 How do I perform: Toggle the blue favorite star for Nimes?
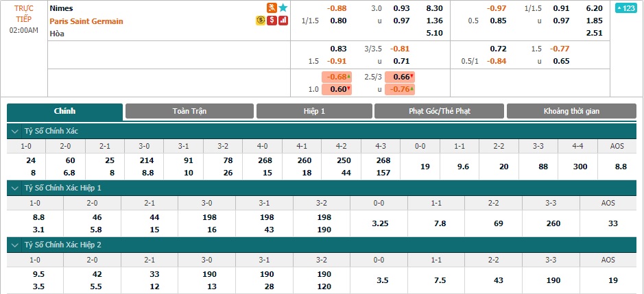click(283, 8)
